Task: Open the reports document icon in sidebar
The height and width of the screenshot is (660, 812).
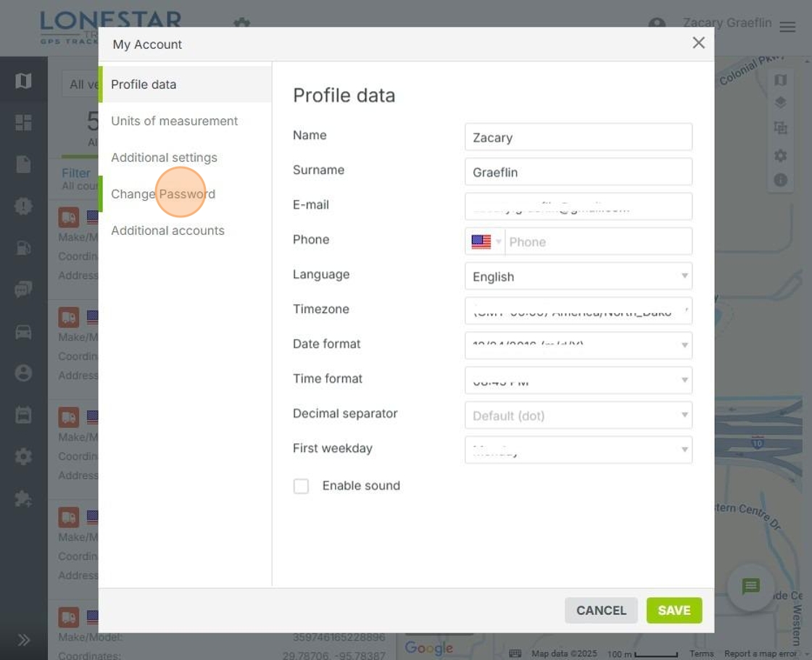Action: [23, 165]
